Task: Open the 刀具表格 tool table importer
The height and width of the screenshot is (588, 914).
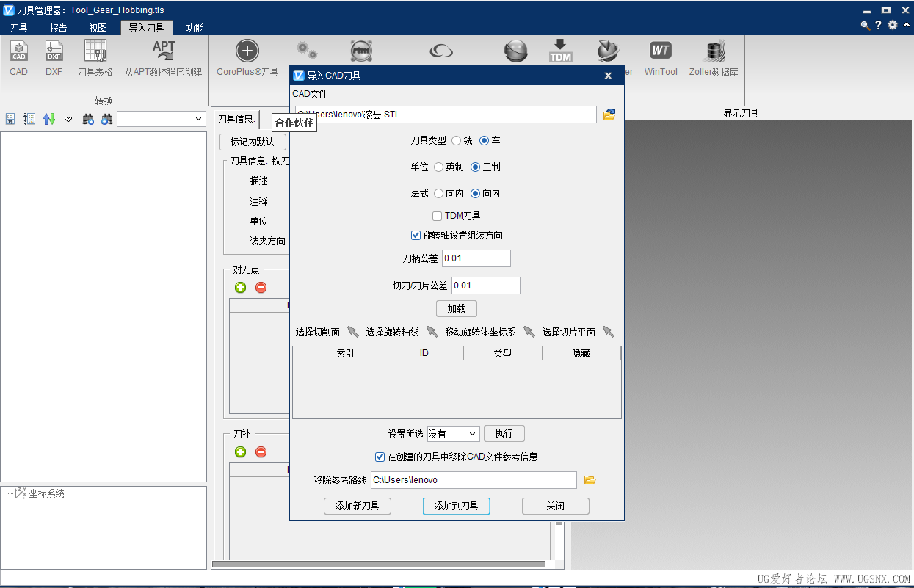Action: [95, 58]
